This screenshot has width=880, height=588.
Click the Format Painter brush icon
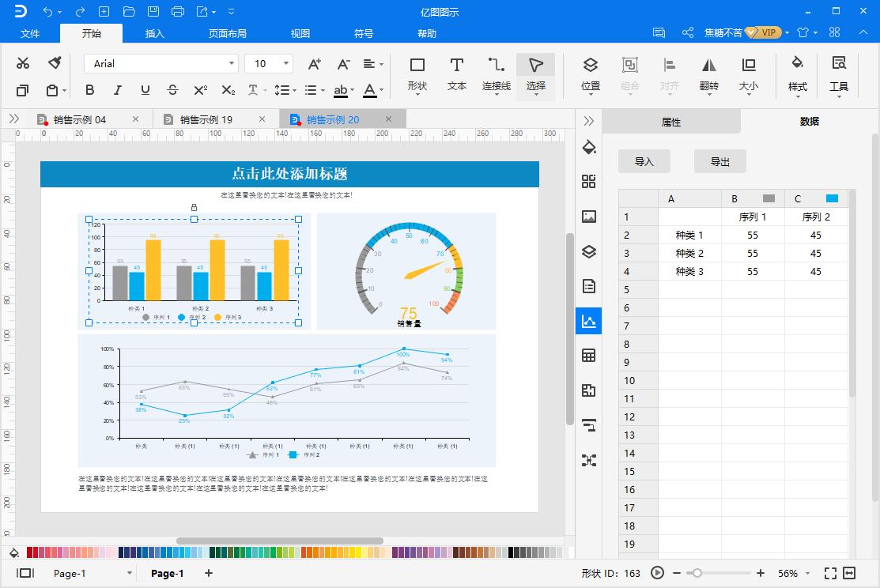pyautogui.click(x=55, y=63)
